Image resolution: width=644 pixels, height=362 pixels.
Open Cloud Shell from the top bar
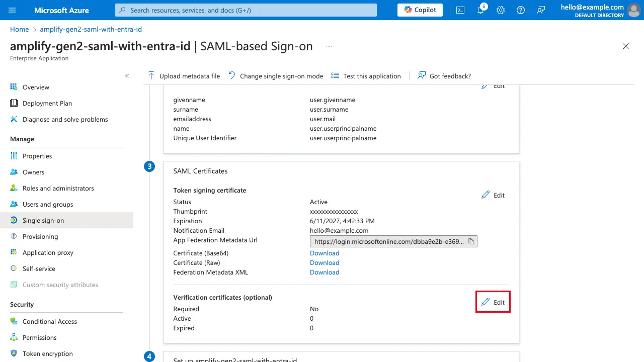(460, 10)
